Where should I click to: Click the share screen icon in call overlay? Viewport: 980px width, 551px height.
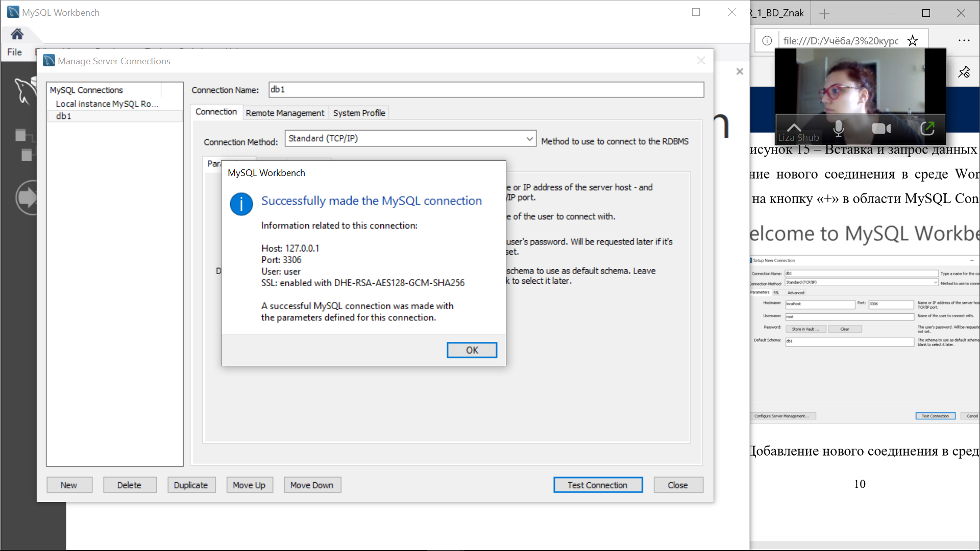tap(927, 129)
